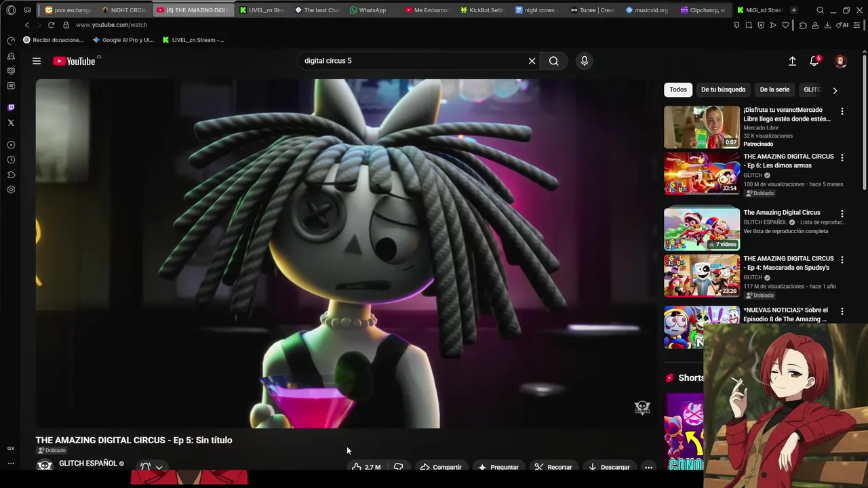The height and width of the screenshot is (488, 868).
Task: Open the Opera menu logo
Action: tap(11, 10)
